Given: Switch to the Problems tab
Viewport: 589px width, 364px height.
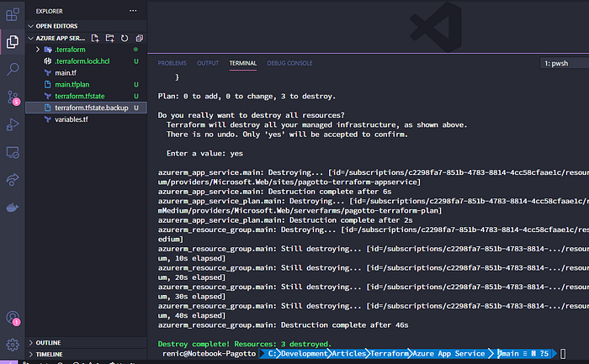Looking at the screenshot, I should coord(172,63).
